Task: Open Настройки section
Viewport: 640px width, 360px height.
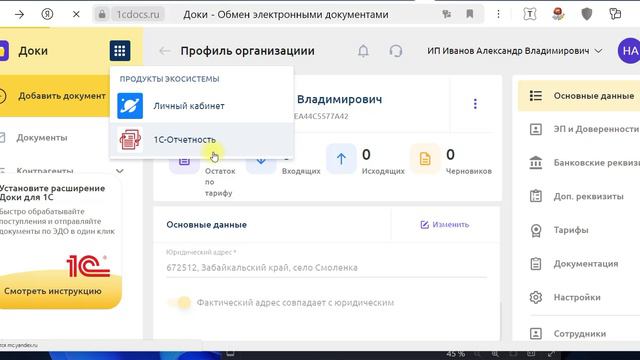Action: pyautogui.click(x=565, y=297)
